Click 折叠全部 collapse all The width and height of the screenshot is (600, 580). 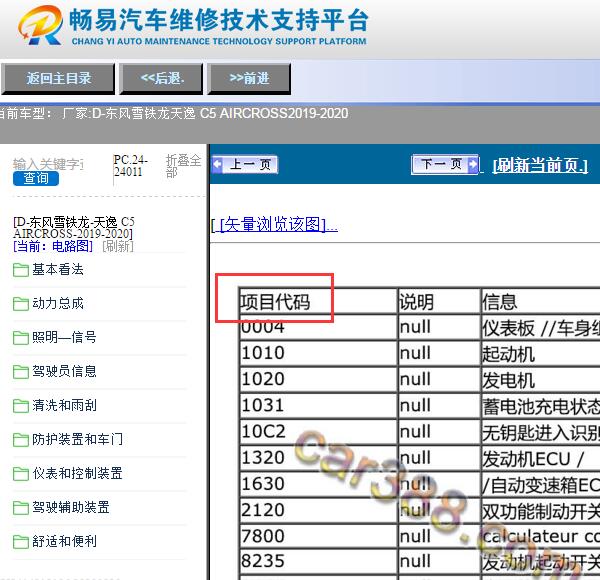point(183,166)
